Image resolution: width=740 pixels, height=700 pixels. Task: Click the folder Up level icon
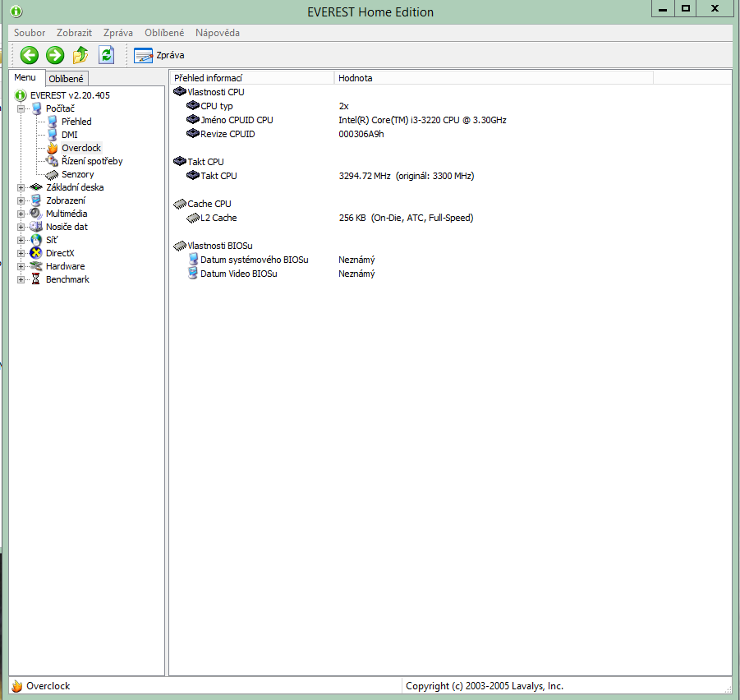pos(80,55)
